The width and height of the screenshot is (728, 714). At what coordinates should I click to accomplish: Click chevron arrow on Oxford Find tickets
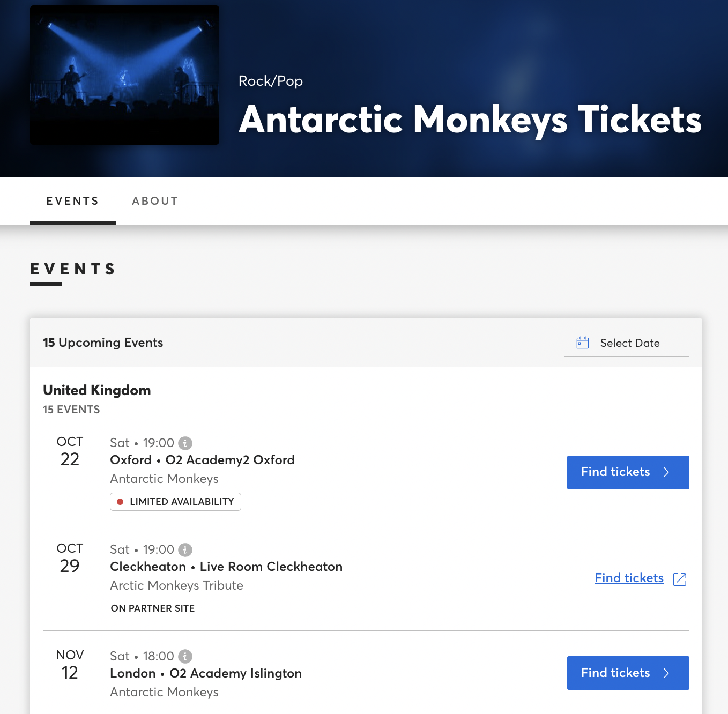click(666, 472)
